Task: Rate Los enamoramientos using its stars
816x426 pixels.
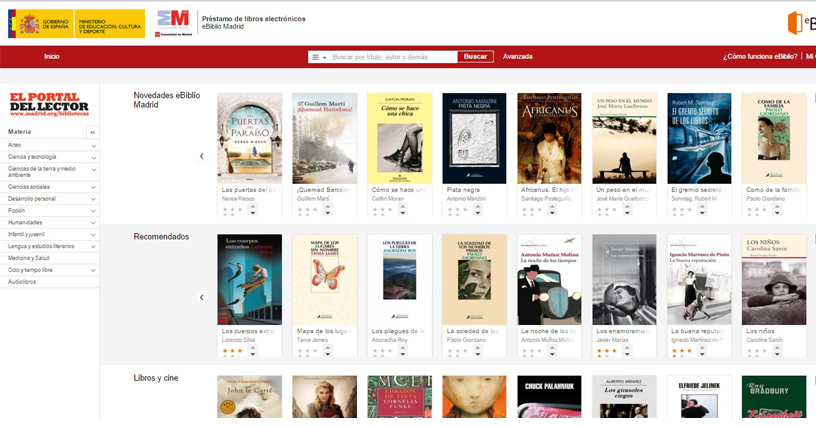Action: [607, 351]
